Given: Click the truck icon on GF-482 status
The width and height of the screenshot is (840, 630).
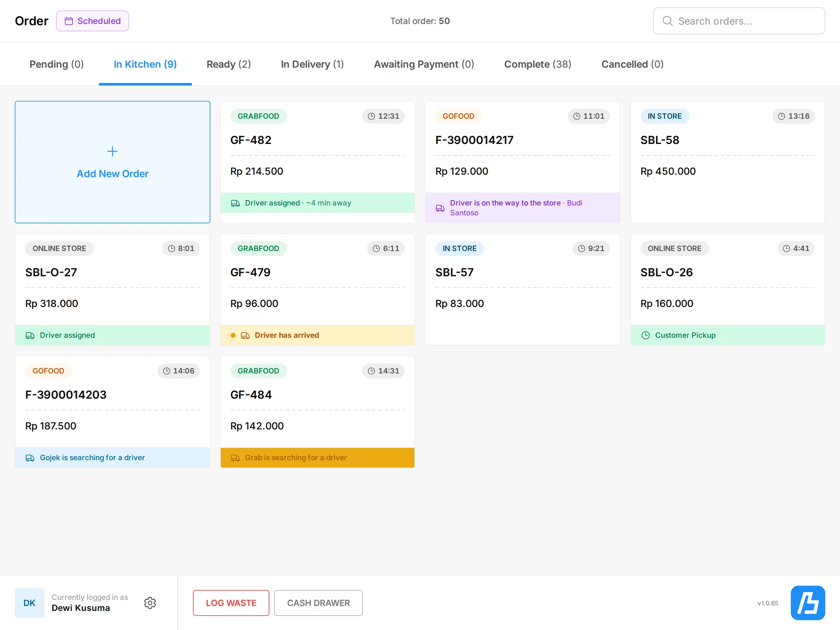Looking at the screenshot, I should pos(235,203).
